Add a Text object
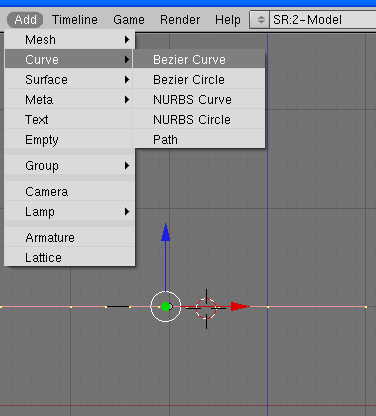Screen dimensions: 376x416 [x=70, y=120]
